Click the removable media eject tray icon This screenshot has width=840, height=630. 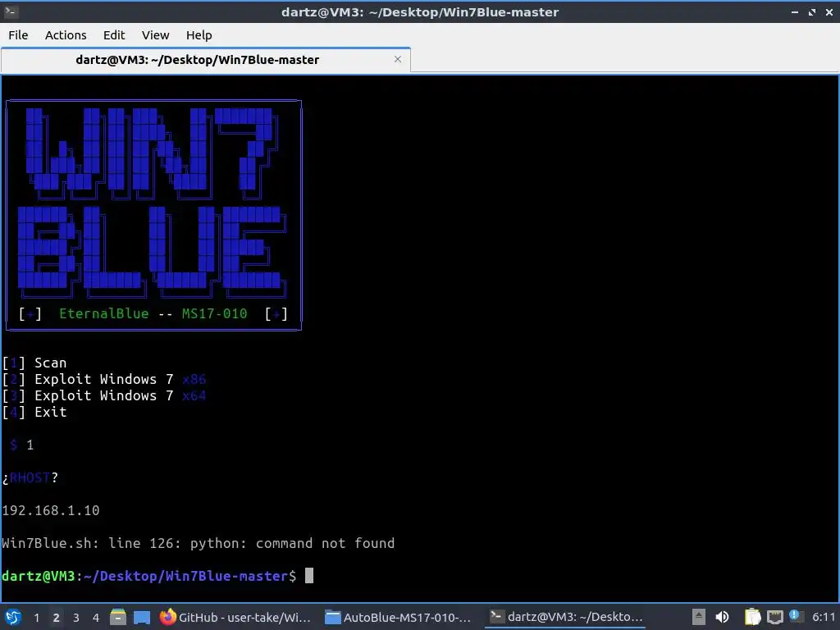coord(698,617)
